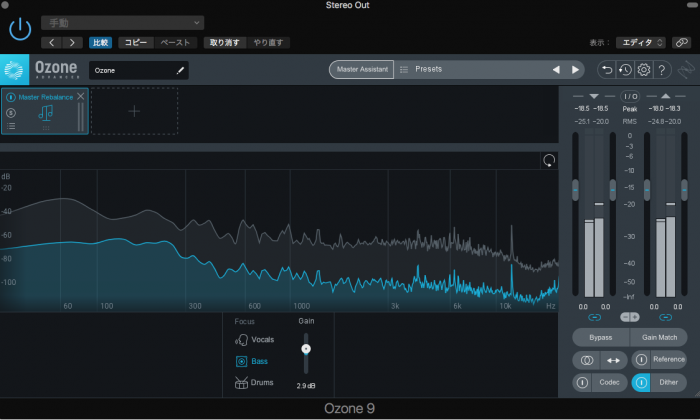The width and height of the screenshot is (700, 420).
Task: Click the コピー copy button
Action: (136, 43)
